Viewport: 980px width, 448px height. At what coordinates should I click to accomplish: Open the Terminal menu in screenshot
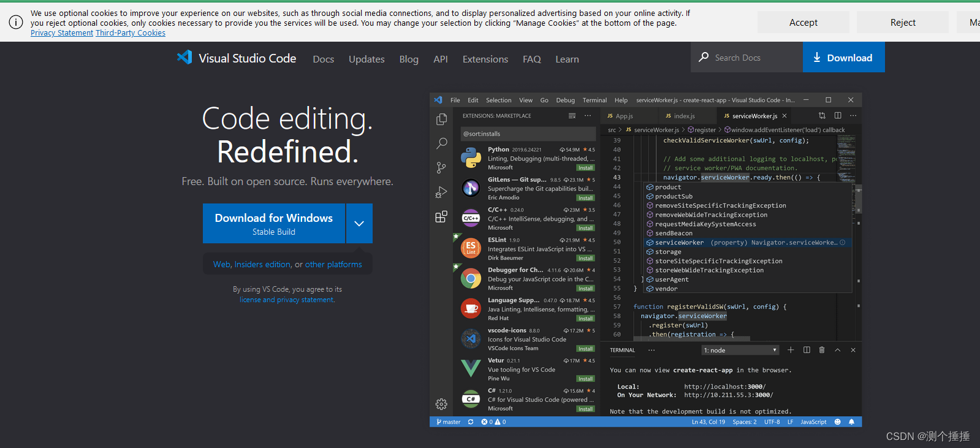594,100
